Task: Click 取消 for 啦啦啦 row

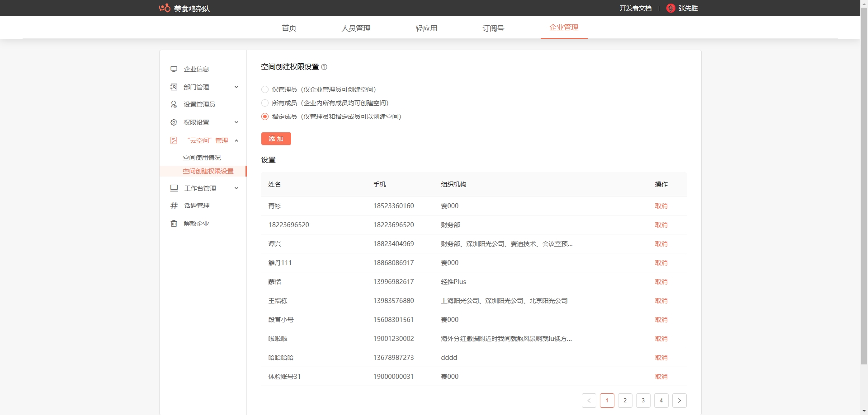Action: pos(661,339)
